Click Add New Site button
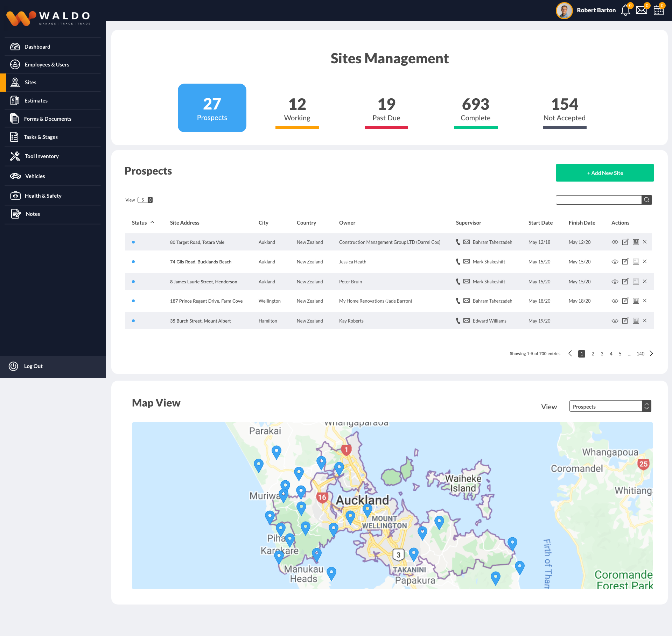Viewport: 672px width, 636px height. (x=604, y=173)
